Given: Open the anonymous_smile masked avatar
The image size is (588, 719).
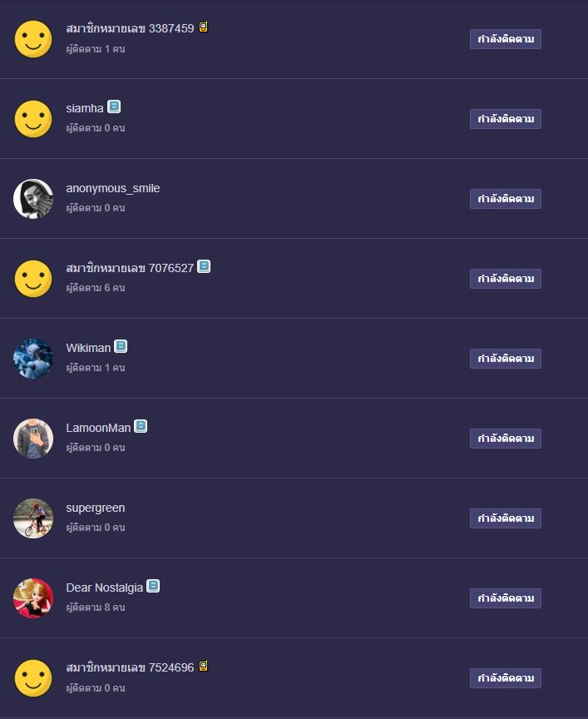Looking at the screenshot, I should [33, 199].
